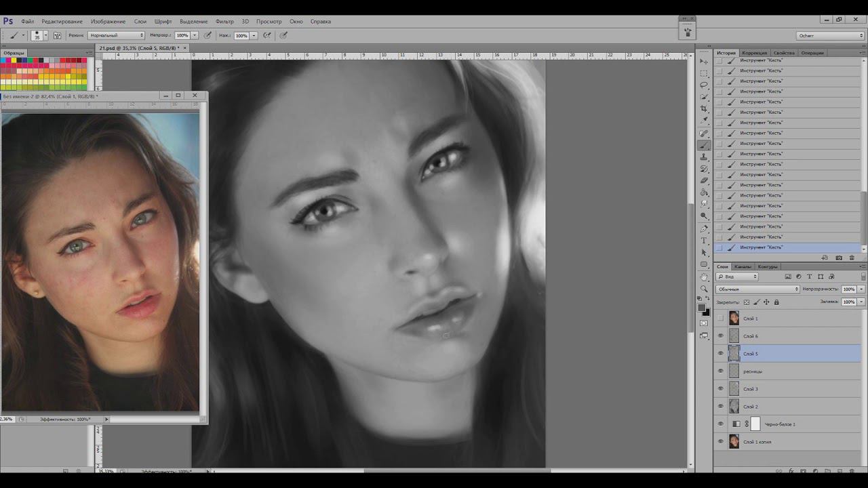Toggle visibility of layer Слой 1
This screenshot has width=868, height=488.
(x=721, y=319)
